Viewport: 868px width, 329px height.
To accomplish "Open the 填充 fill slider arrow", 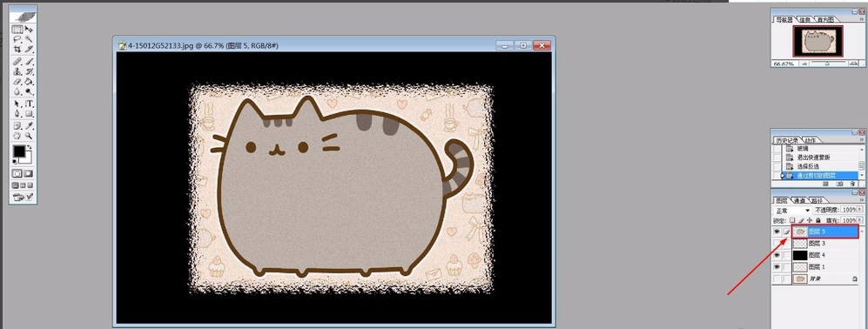I will [859, 220].
